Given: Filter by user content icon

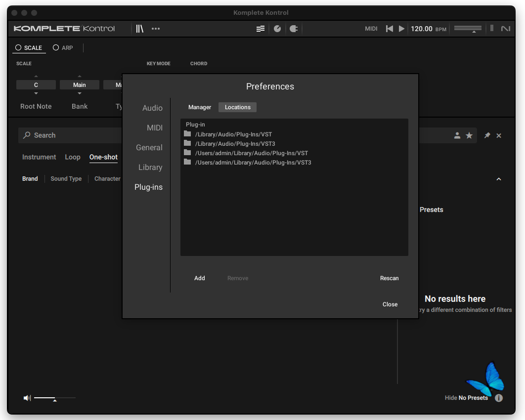Looking at the screenshot, I should (457, 135).
